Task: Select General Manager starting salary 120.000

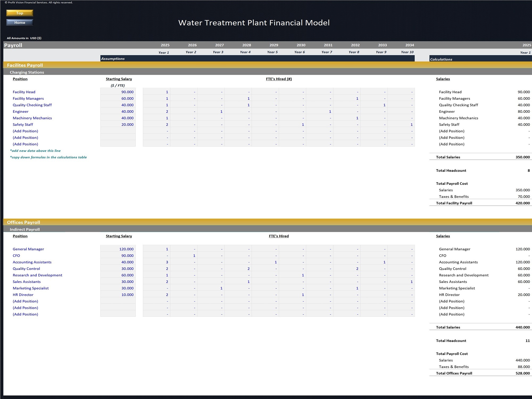Action: point(118,249)
